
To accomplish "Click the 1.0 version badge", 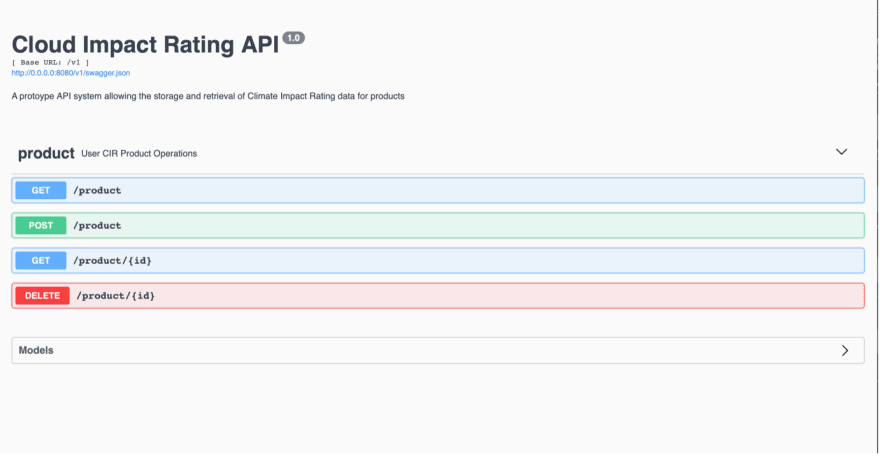I will [x=294, y=38].
